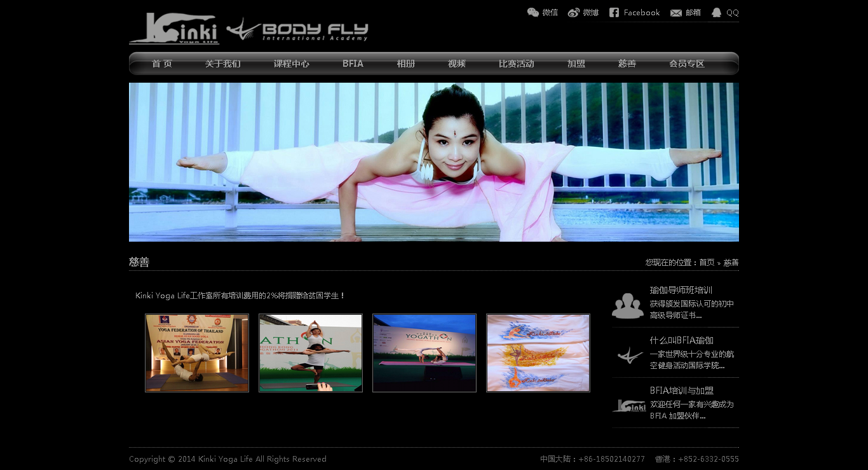This screenshot has width=868, height=470.
Task: Open the 瑜伽导师班培训 sidebar link
Action: click(681, 290)
